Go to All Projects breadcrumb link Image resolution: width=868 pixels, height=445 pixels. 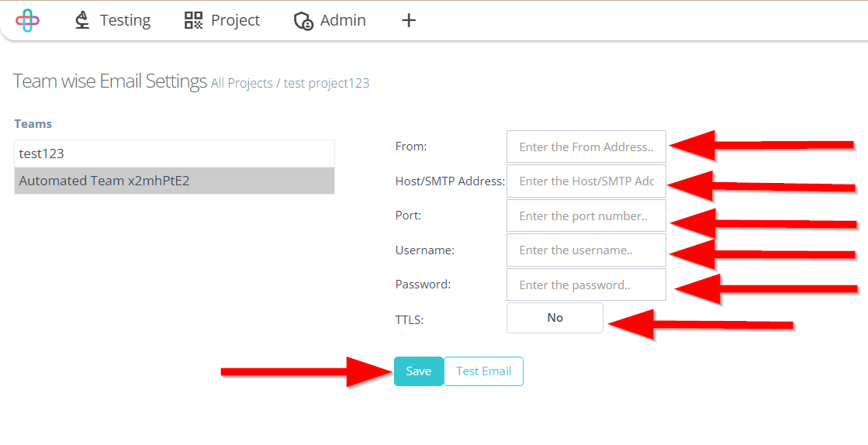tap(242, 83)
